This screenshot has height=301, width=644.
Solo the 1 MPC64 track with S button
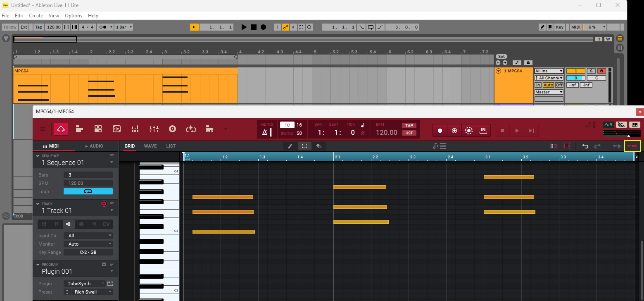point(591,71)
